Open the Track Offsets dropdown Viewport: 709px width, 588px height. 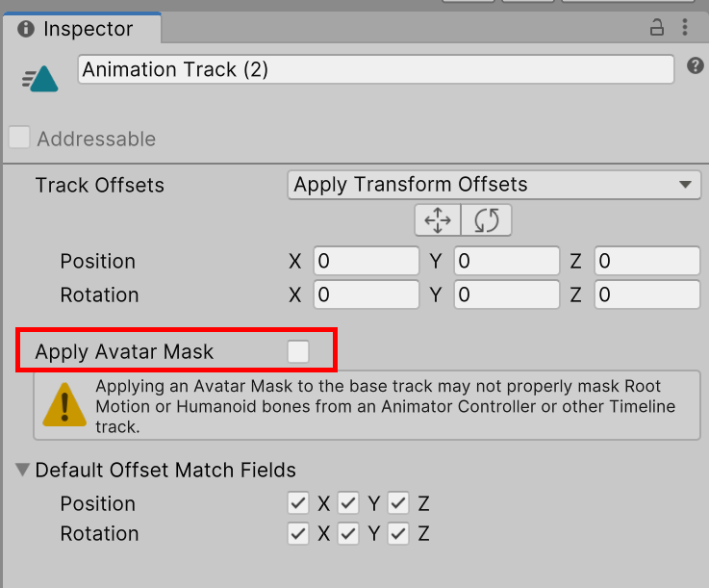494,185
